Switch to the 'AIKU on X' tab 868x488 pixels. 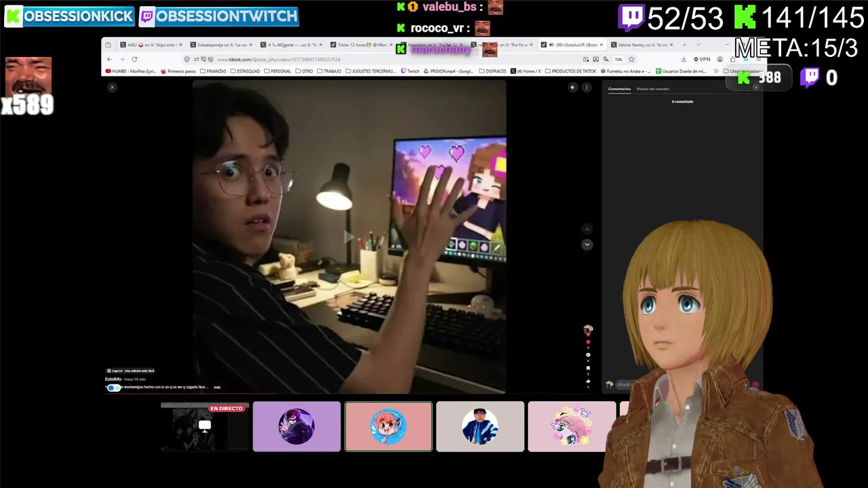tap(151, 45)
